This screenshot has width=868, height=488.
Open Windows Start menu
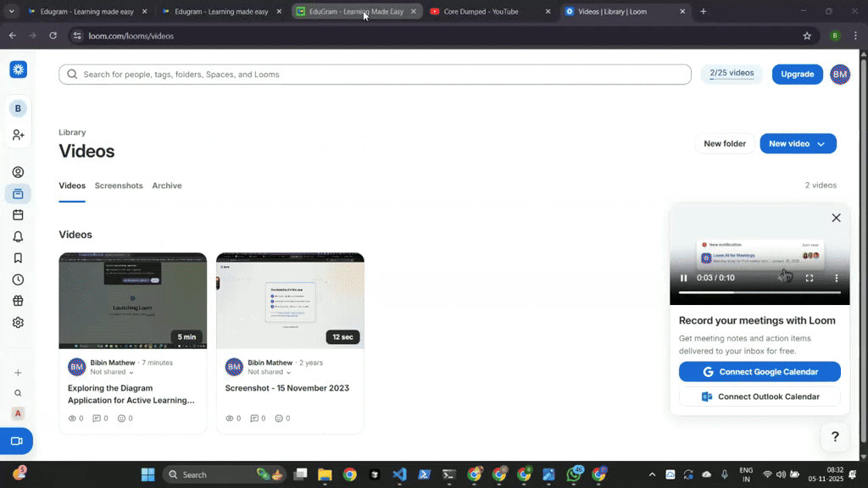coord(147,474)
